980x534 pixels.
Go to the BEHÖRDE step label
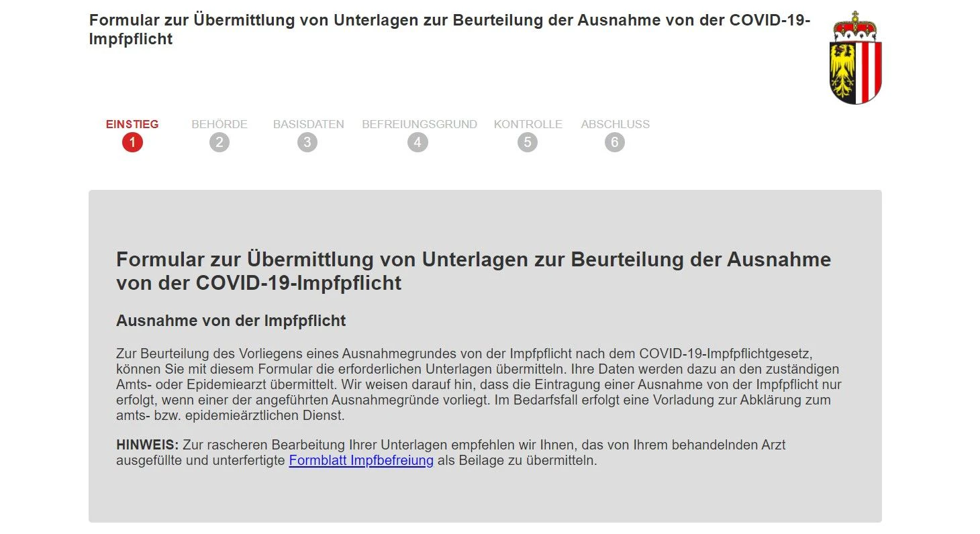(219, 124)
